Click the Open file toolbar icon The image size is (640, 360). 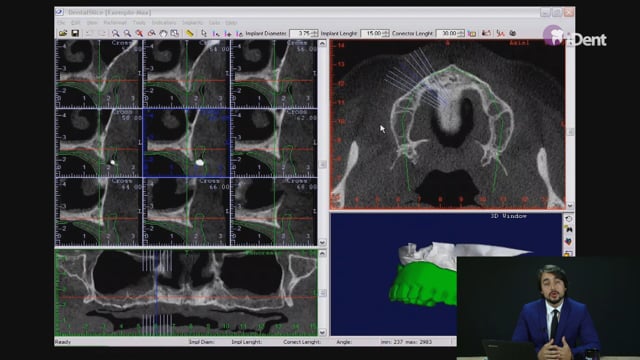[x=63, y=33]
